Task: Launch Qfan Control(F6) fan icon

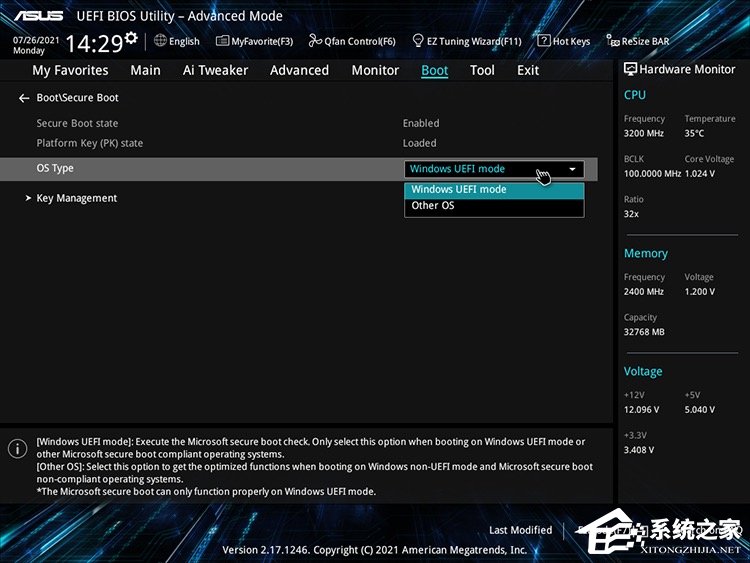Action: (x=315, y=41)
